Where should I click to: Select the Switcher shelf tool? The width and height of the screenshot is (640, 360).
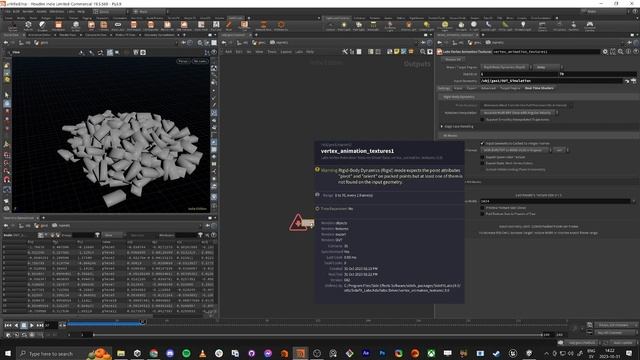573,26
